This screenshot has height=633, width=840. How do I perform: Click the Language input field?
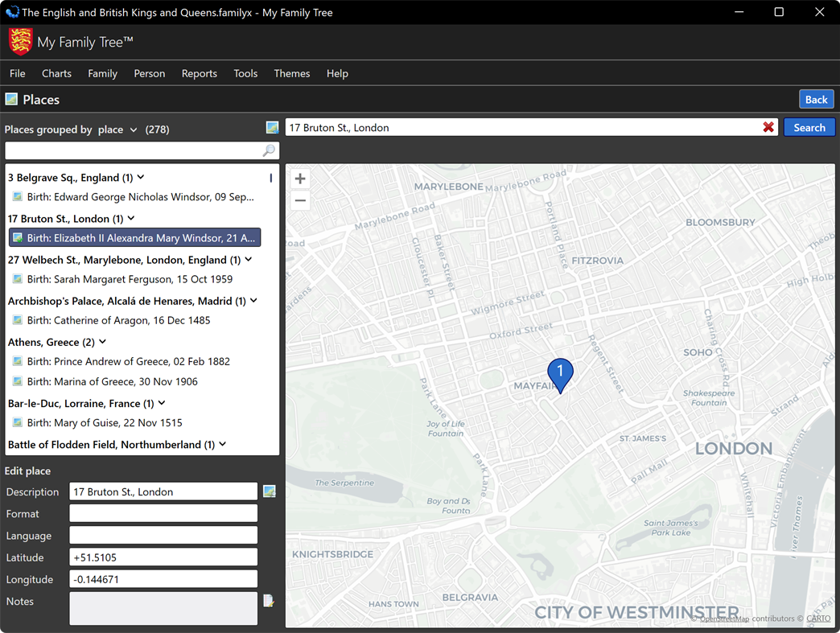tap(163, 536)
